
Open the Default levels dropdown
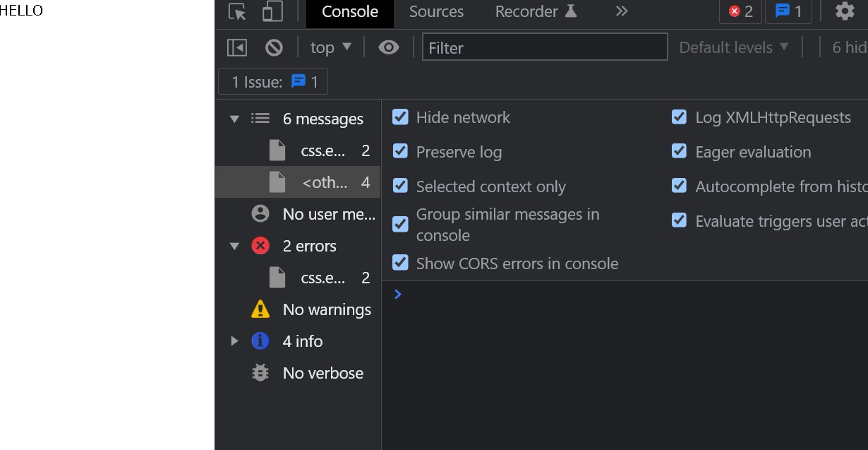tap(735, 47)
